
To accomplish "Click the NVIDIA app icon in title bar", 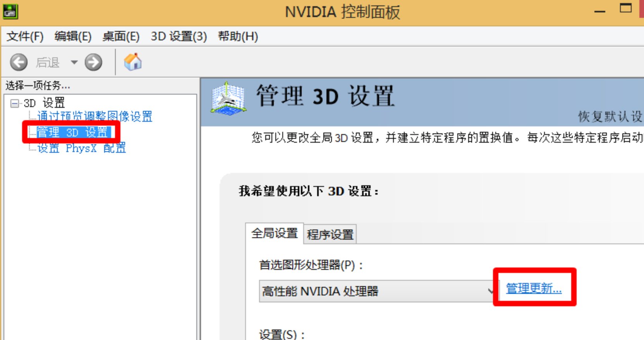I will coord(10,11).
